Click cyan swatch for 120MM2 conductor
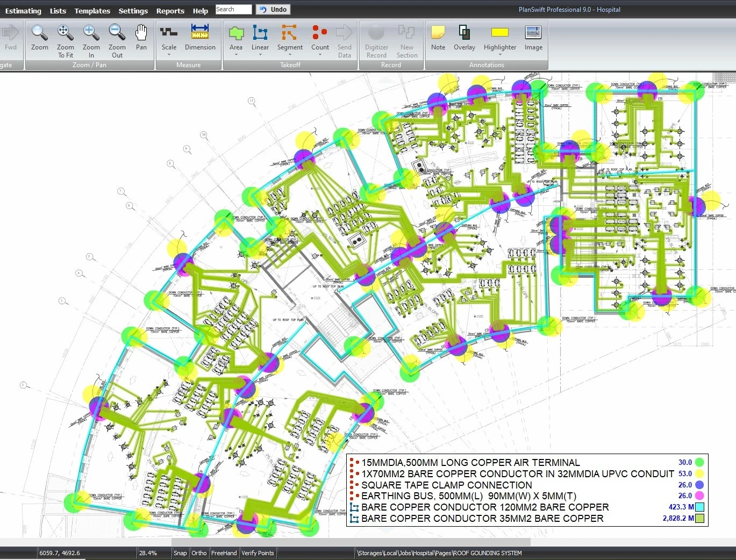This screenshot has width=736, height=560. (699, 507)
